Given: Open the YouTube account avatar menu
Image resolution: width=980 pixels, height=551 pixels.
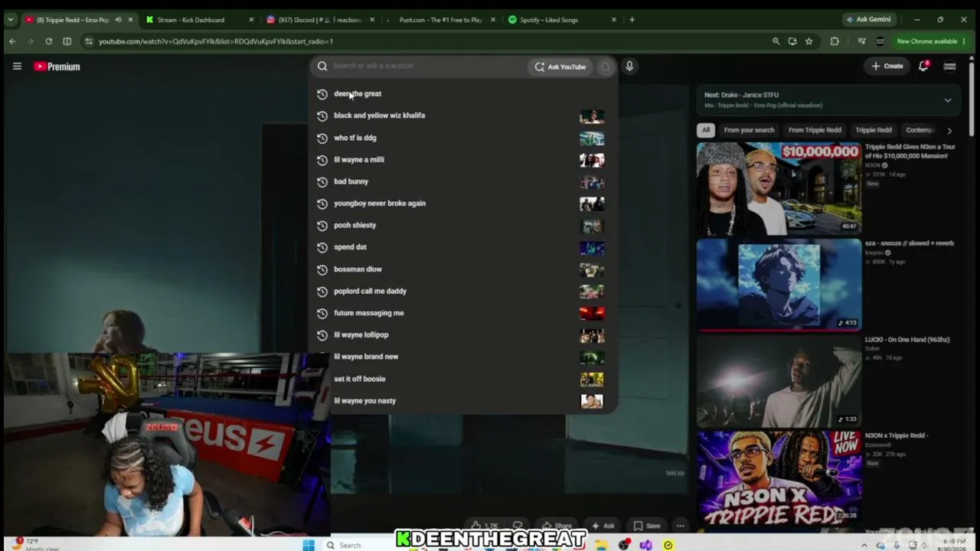Looking at the screenshot, I should 949,67.
